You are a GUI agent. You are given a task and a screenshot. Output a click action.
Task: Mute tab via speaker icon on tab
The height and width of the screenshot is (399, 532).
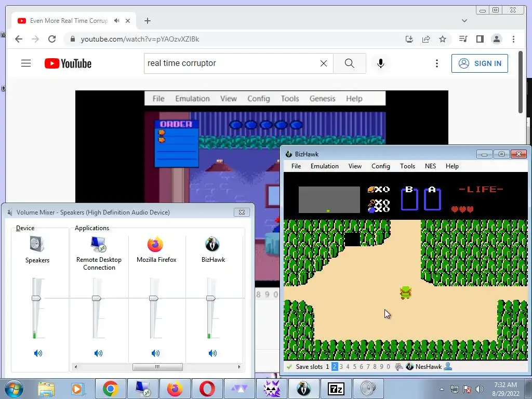(x=117, y=21)
